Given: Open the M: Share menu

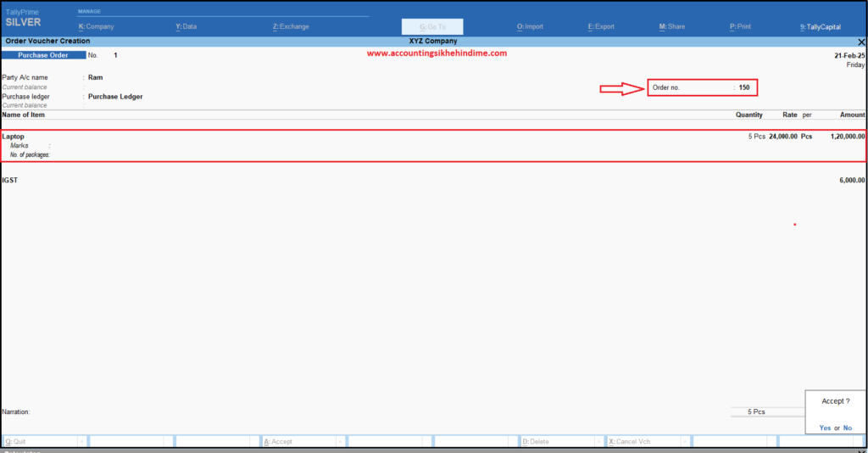Looking at the screenshot, I should point(671,26).
